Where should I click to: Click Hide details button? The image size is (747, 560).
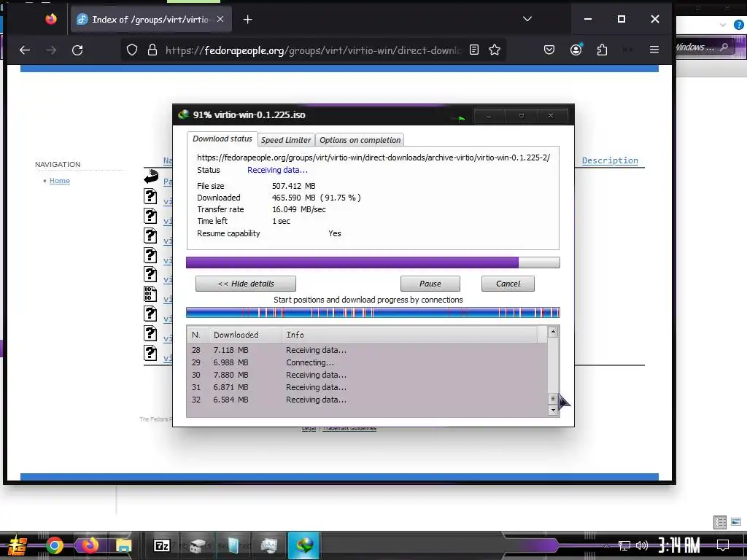(246, 284)
